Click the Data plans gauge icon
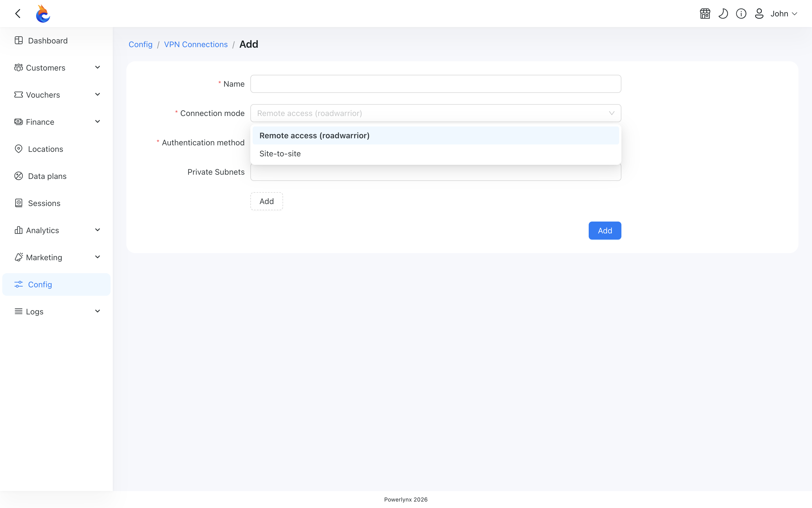 click(19, 176)
